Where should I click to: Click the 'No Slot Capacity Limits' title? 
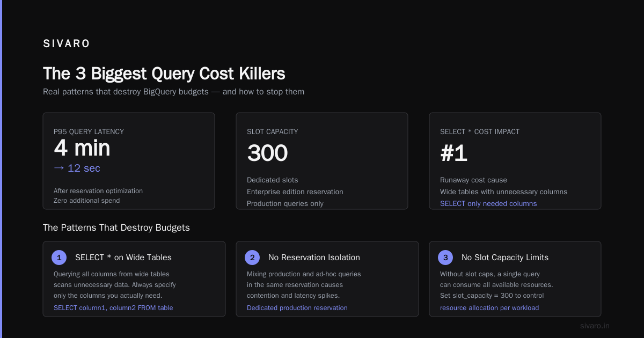pos(505,258)
